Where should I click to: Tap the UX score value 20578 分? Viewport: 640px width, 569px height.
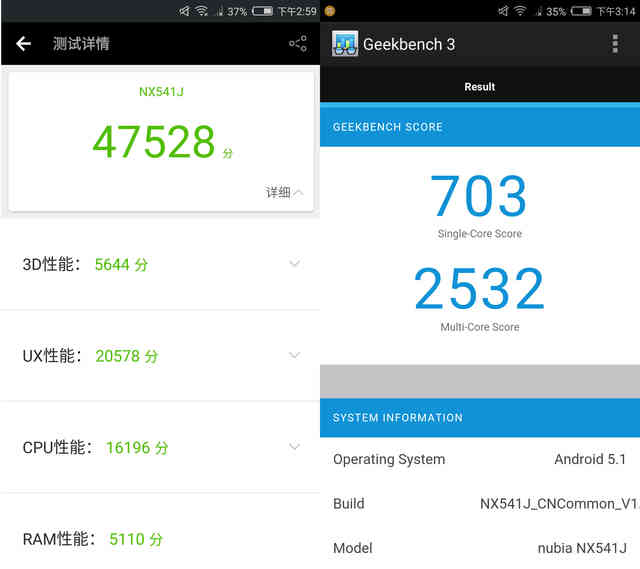(x=127, y=356)
